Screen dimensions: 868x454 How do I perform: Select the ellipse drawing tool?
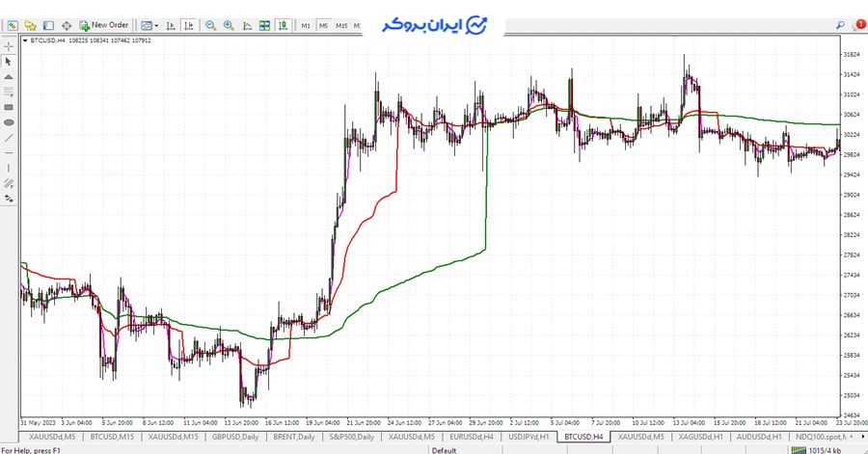9,122
